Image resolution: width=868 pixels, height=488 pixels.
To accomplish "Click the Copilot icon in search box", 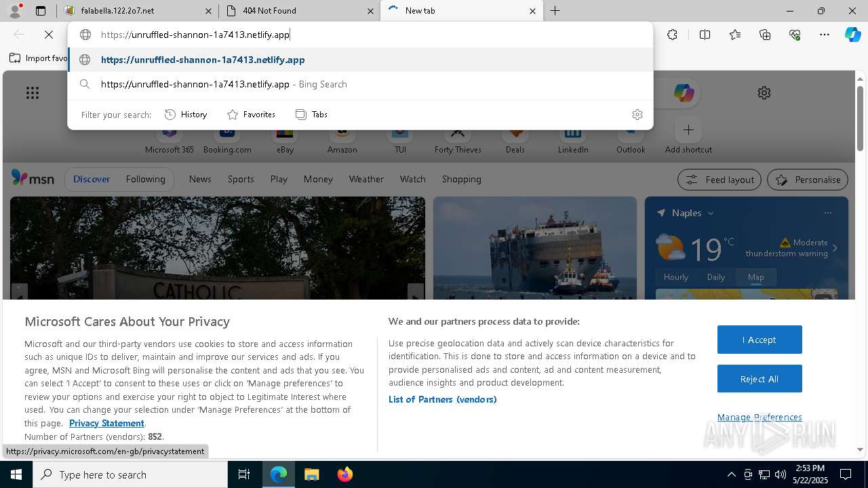I will 684,93.
